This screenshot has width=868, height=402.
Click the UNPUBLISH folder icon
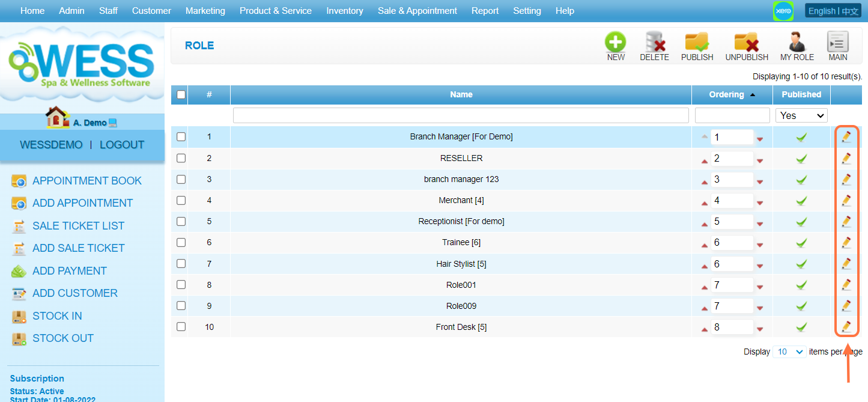746,43
